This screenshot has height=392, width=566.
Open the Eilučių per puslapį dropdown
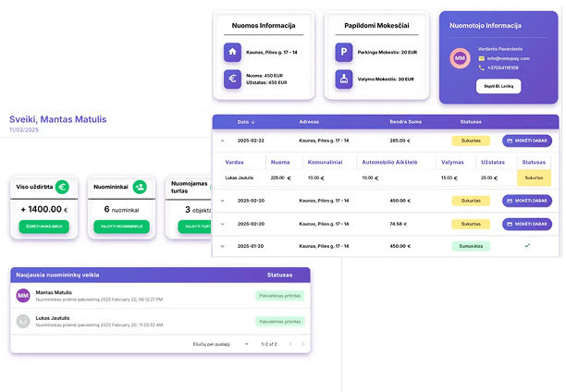pos(246,344)
